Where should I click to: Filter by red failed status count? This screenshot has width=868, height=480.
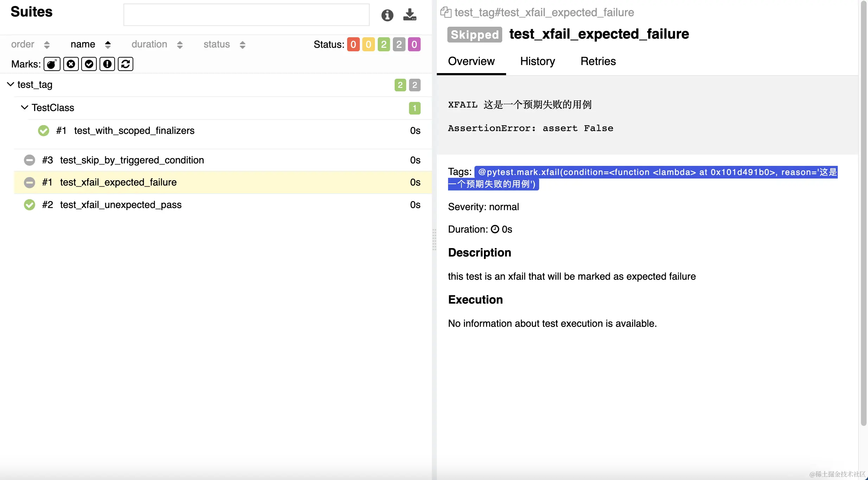click(x=353, y=45)
